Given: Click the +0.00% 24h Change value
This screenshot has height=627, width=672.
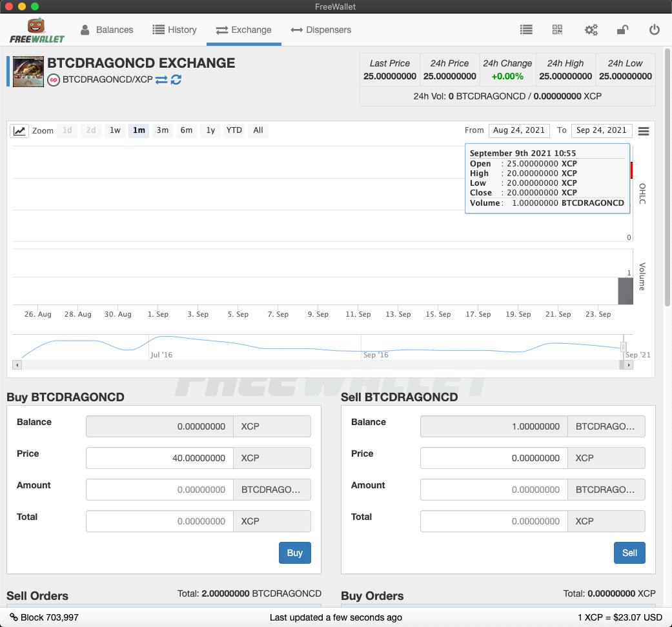Looking at the screenshot, I should click(x=507, y=76).
